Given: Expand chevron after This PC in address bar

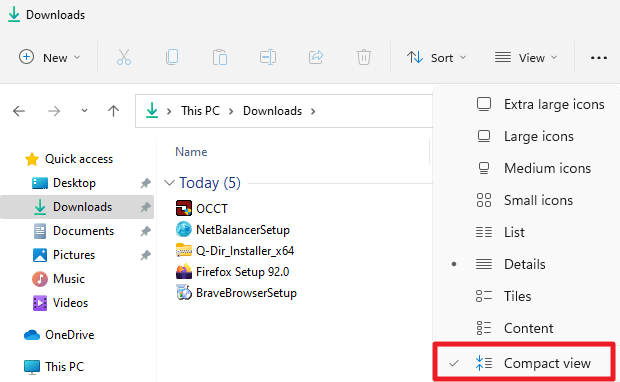Looking at the screenshot, I should 231,112.
